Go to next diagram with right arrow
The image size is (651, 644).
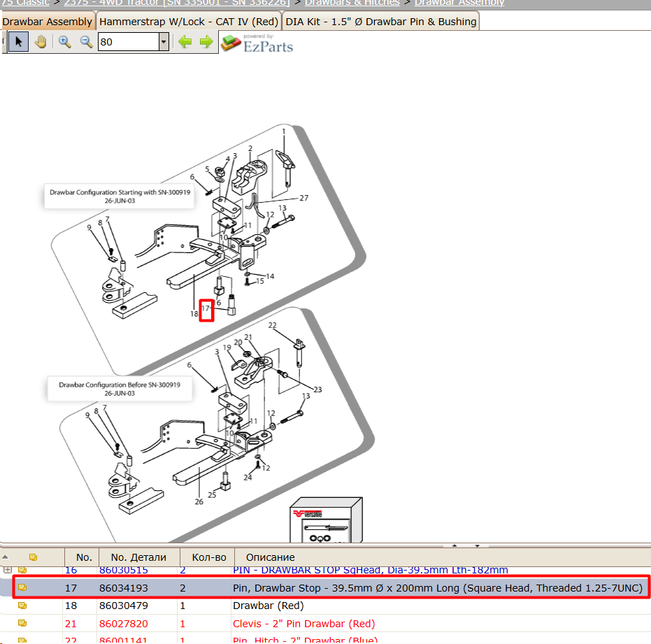point(206,42)
